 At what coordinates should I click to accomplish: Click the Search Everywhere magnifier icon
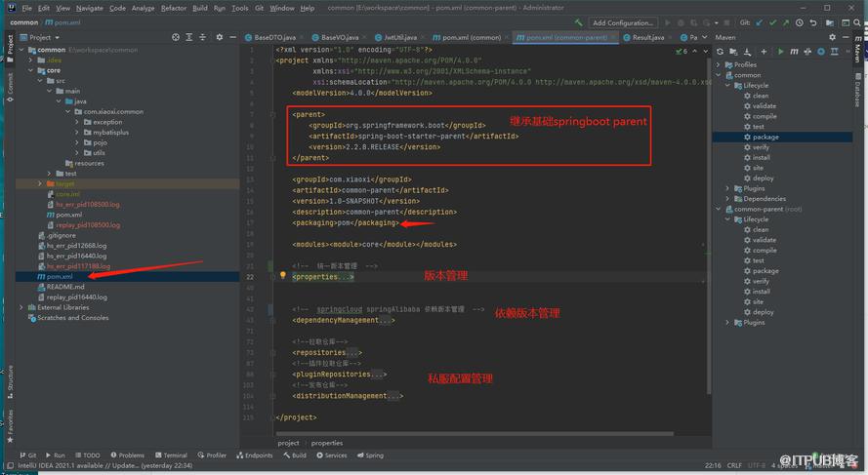click(x=857, y=22)
